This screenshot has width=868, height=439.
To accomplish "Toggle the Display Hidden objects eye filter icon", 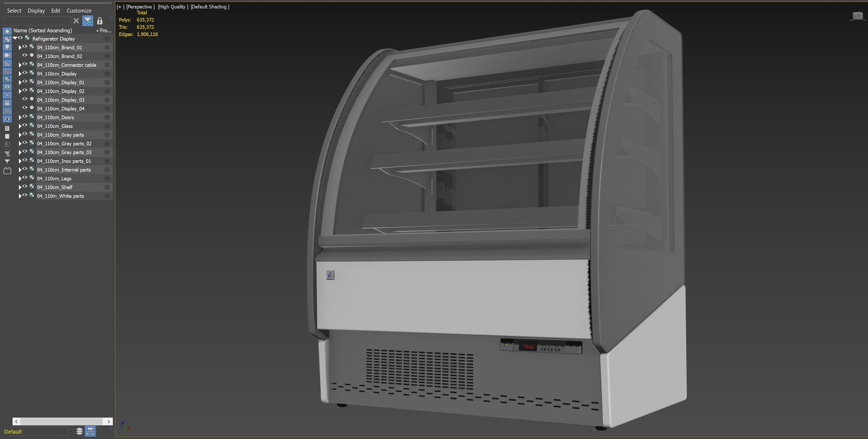I will click(x=7, y=119).
